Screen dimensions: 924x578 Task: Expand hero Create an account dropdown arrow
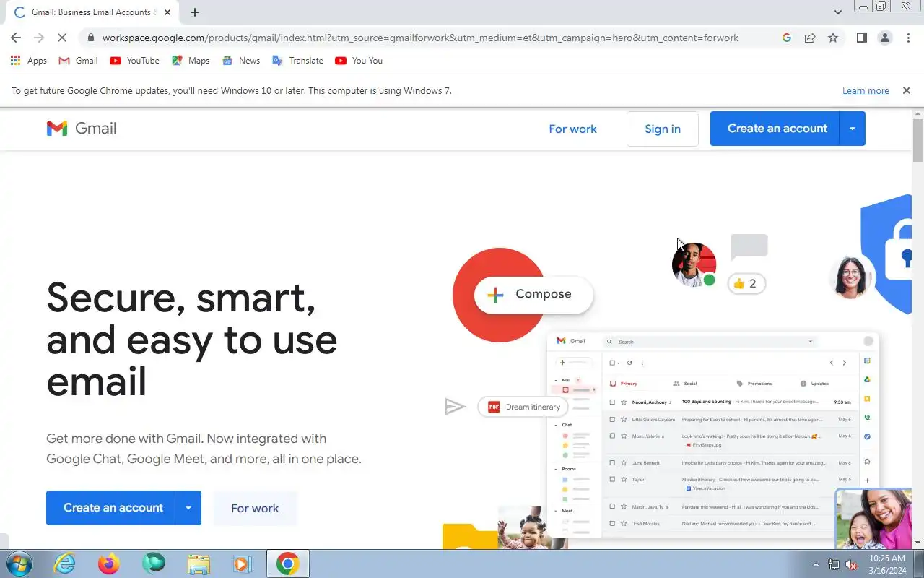188,508
